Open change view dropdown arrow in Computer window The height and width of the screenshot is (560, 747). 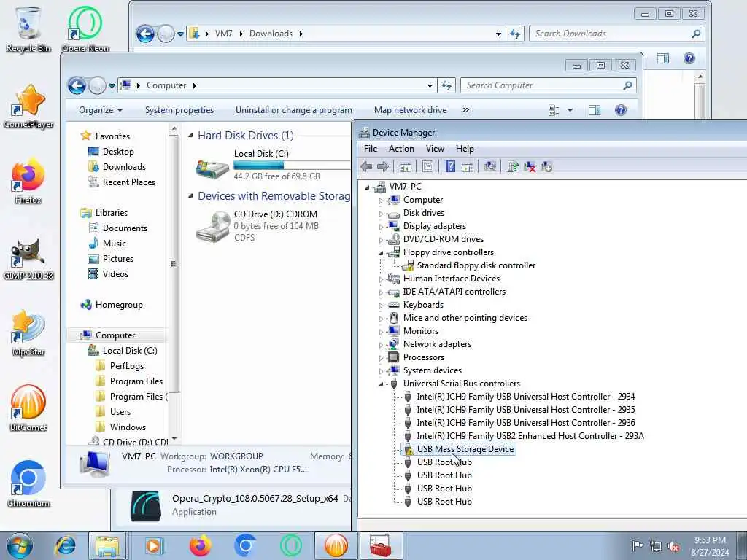pos(569,111)
